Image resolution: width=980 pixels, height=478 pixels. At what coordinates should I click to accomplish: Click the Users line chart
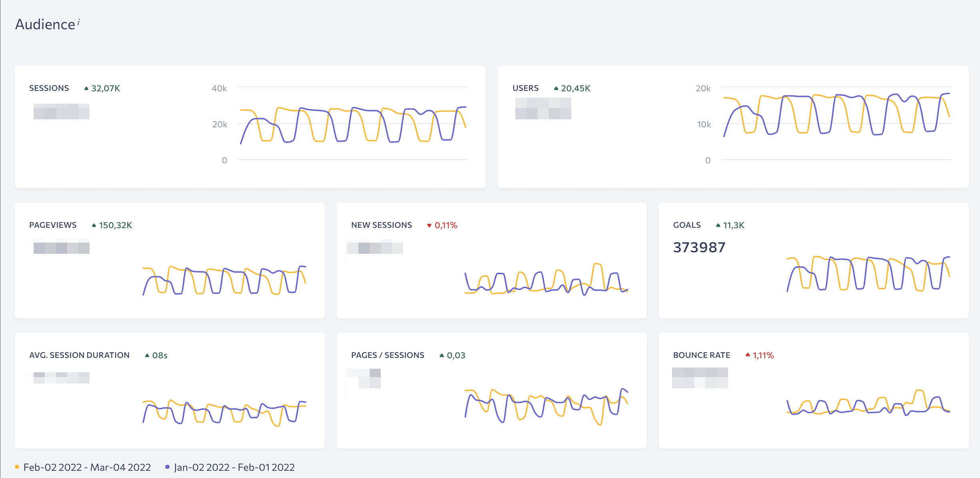click(836, 124)
